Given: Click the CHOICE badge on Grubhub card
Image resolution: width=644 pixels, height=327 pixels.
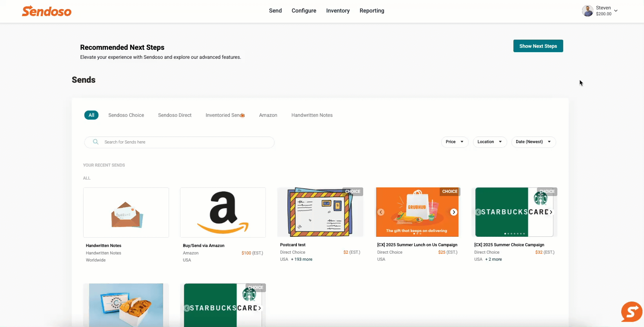Looking at the screenshot, I should pyautogui.click(x=450, y=192).
